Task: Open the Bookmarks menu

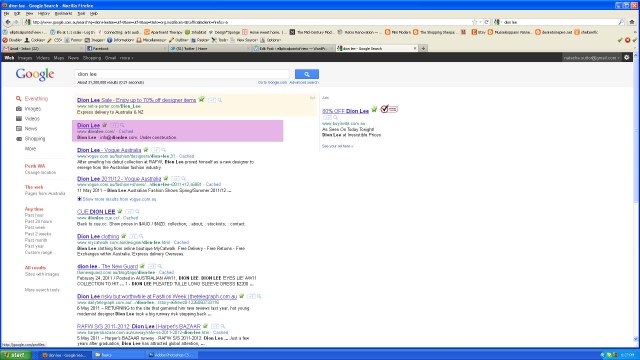Action: pyautogui.click(x=63, y=13)
